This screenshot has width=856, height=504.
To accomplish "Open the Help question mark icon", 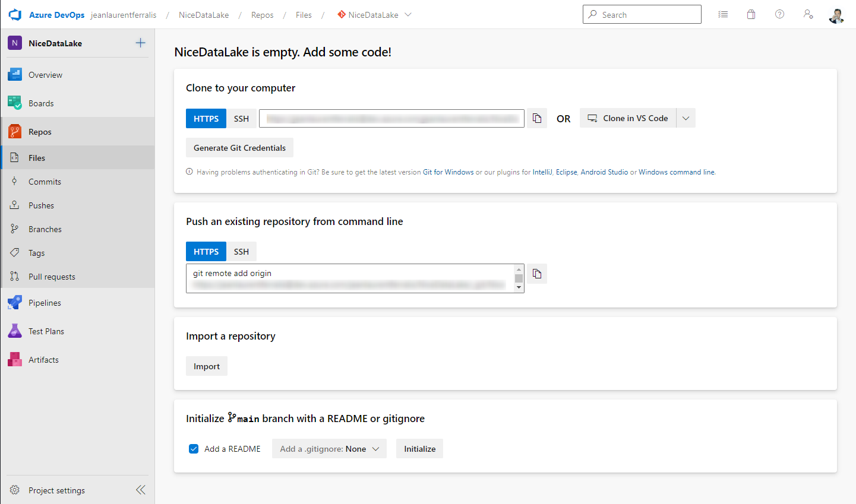I will coord(780,14).
